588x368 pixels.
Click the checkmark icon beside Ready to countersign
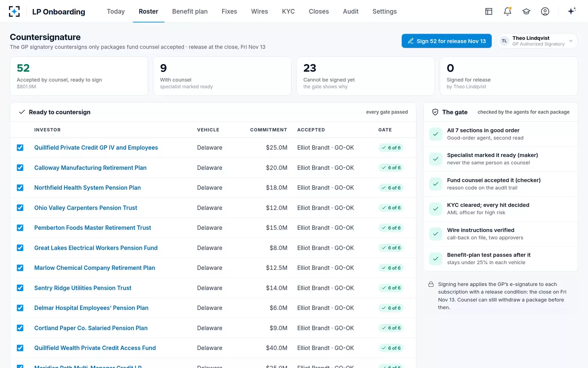22,112
